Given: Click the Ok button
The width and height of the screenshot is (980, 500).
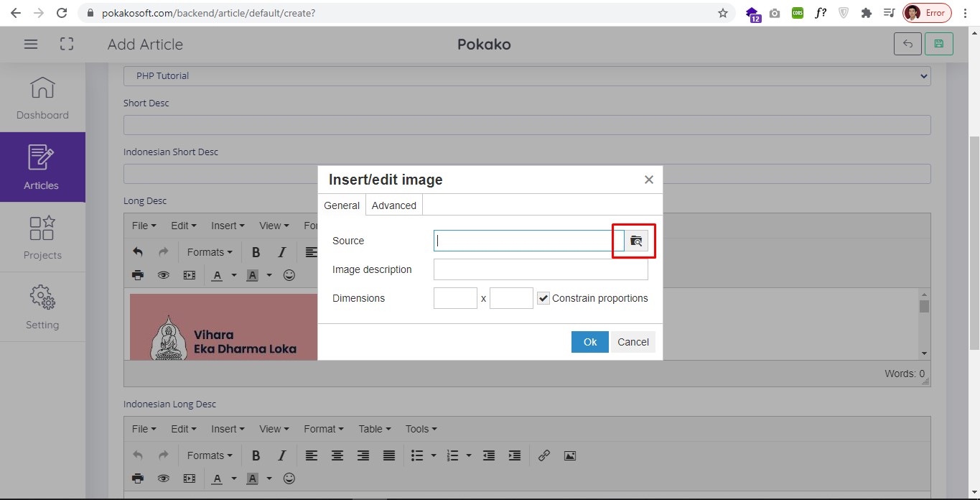Looking at the screenshot, I should [589, 342].
